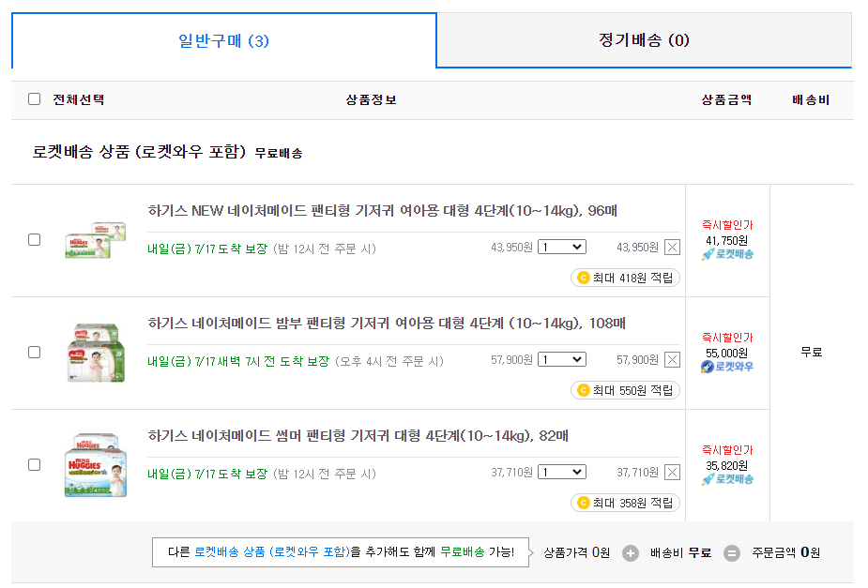Open product link 하기스 네이처메이드 썸머 82매
The width and height of the screenshot is (868, 588).
(358, 436)
